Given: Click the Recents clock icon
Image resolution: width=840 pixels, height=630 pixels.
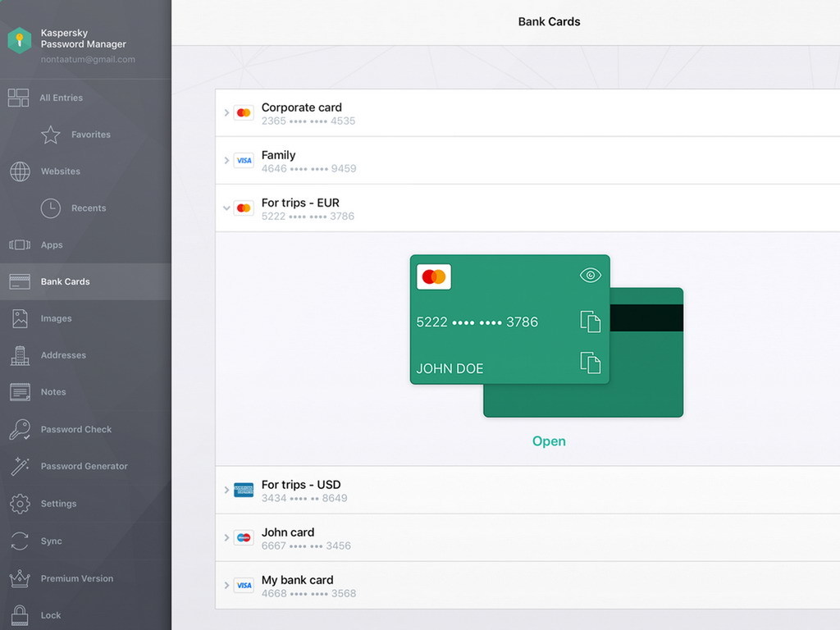Looking at the screenshot, I should pyautogui.click(x=50, y=208).
